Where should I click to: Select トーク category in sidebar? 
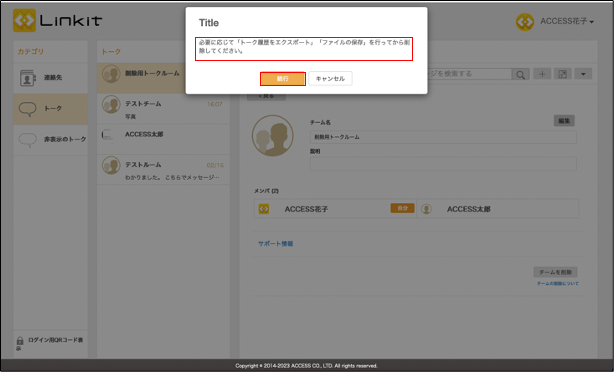pos(51,108)
